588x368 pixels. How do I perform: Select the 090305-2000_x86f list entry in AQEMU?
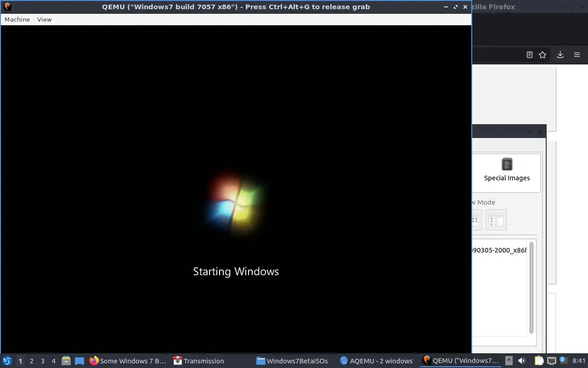point(499,250)
